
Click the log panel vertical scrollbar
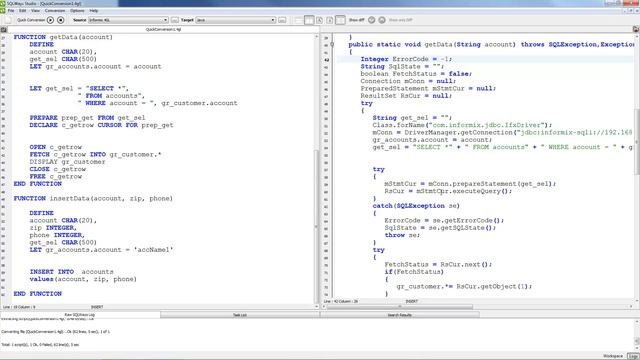pos(637,335)
